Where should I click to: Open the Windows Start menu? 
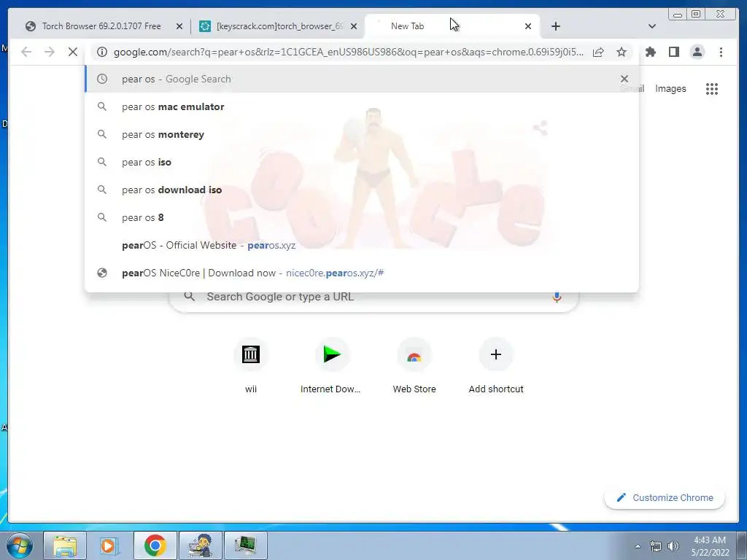coord(20,545)
